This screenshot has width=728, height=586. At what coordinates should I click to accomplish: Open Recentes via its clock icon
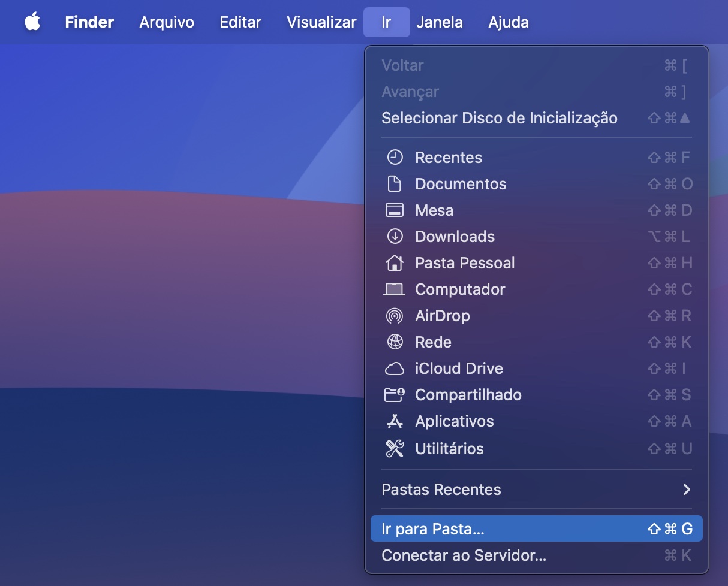pyautogui.click(x=395, y=157)
